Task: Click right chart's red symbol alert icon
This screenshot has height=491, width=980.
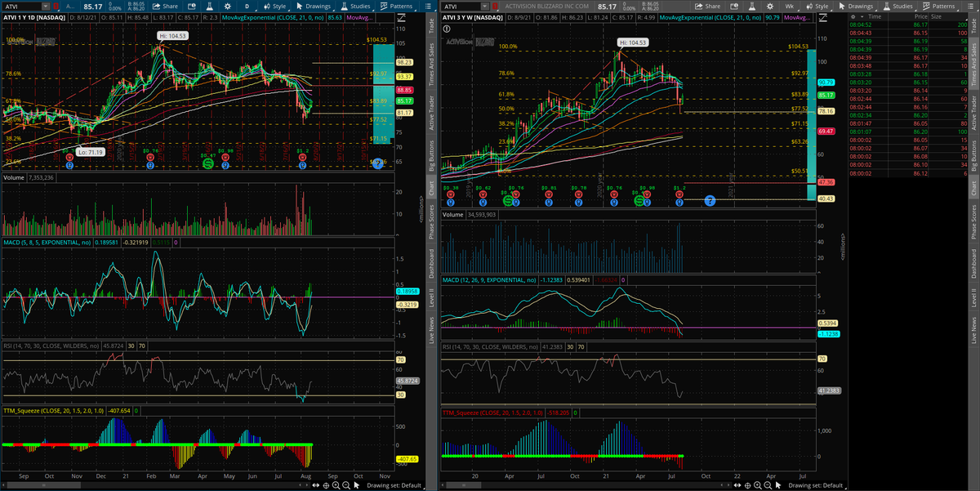Action: pyautogui.click(x=495, y=7)
